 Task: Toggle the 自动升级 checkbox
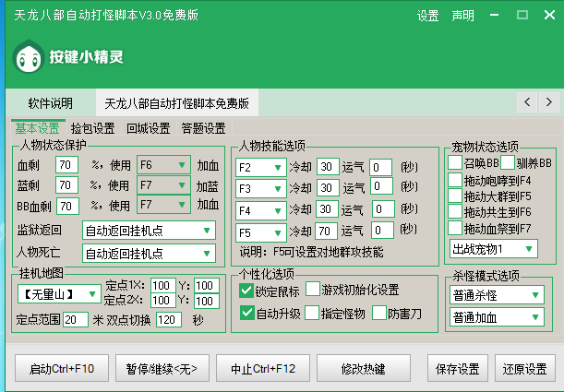[246, 313]
